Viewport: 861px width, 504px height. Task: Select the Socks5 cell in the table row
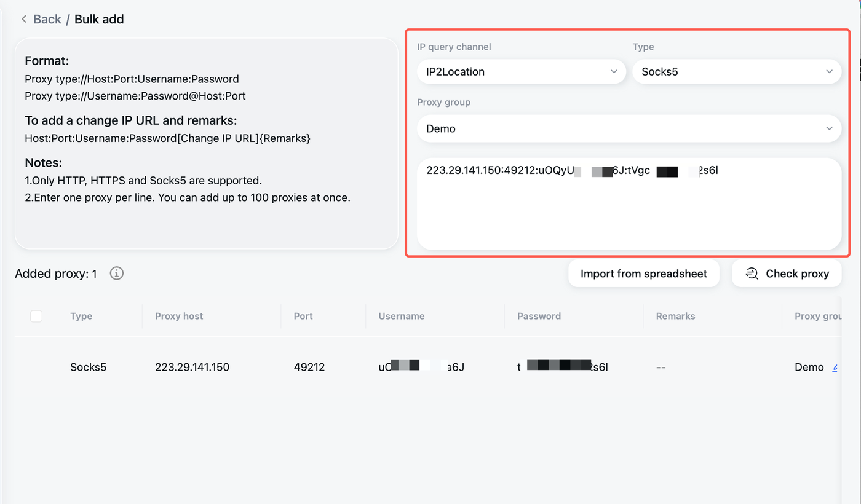click(88, 367)
